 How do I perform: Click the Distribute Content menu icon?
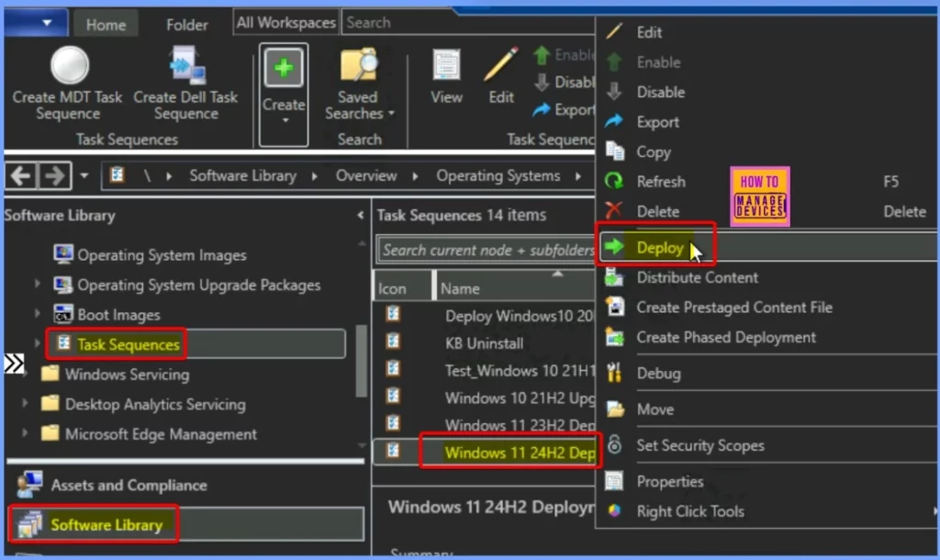(614, 277)
